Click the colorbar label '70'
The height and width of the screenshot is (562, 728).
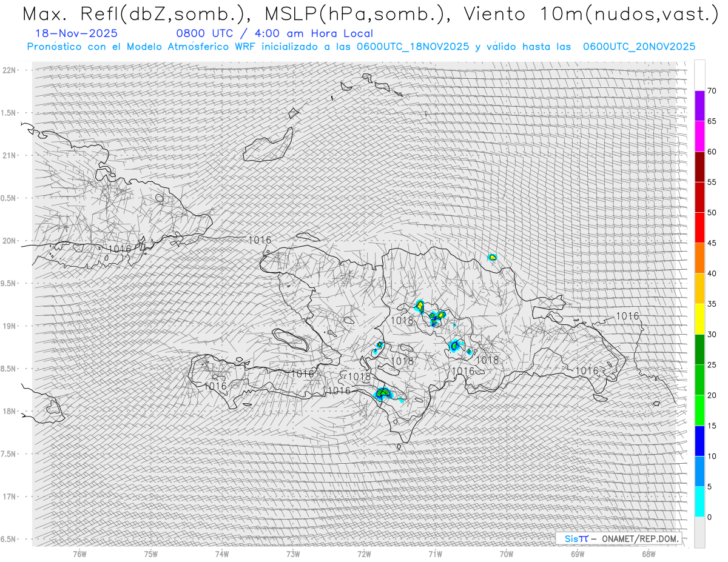coord(712,91)
